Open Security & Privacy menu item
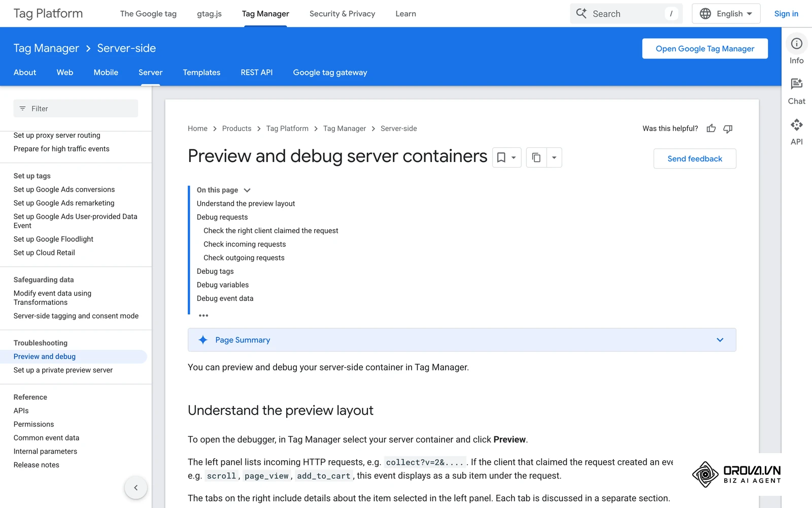This screenshot has height=508, width=812. click(342, 14)
